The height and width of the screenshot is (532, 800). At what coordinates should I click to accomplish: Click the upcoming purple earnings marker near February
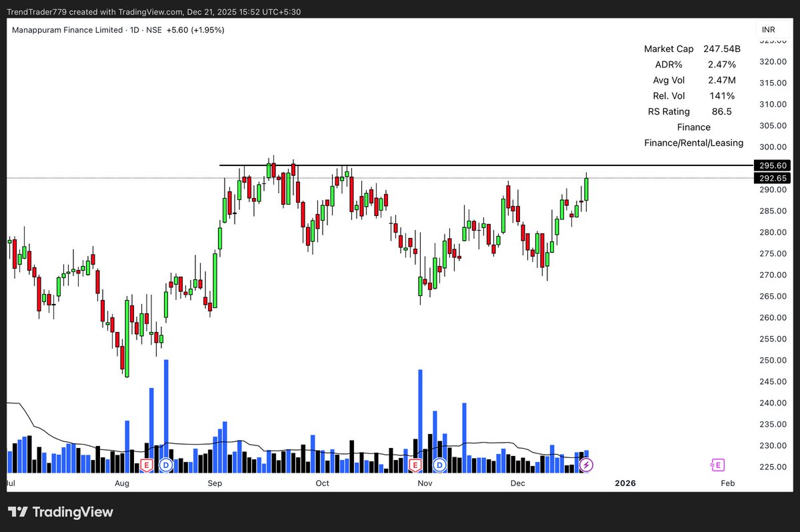718,465
